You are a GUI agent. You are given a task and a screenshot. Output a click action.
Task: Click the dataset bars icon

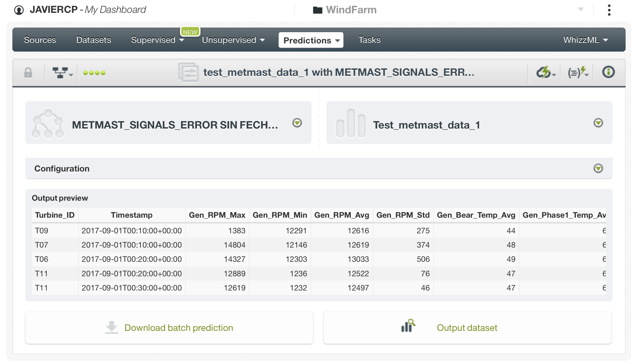[x=351, y=123]
